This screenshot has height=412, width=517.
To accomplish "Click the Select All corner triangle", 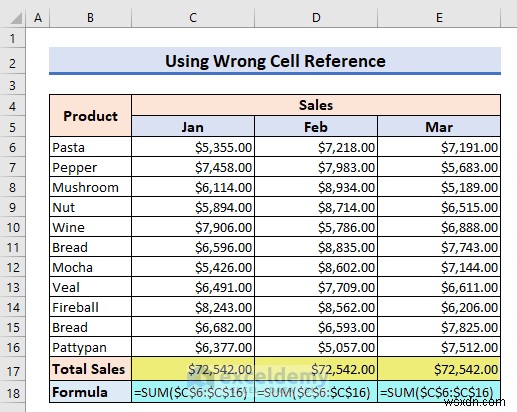I will [16, 18].
